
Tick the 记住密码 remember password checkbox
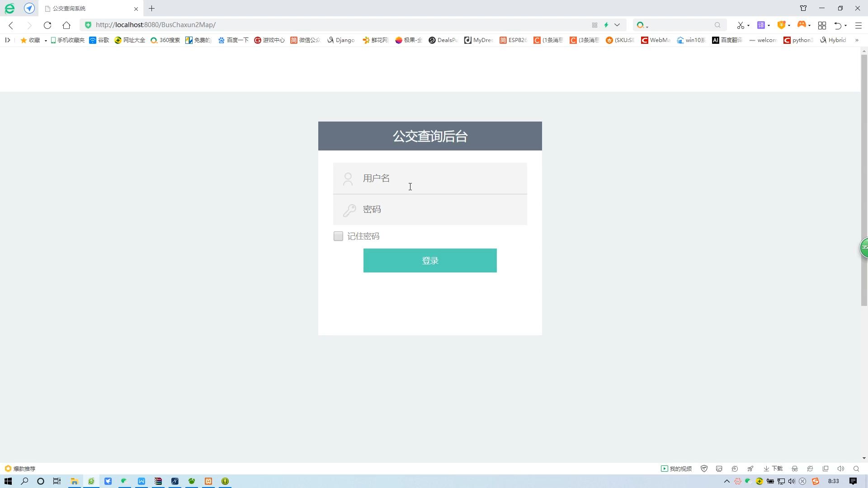coord(338,236)
